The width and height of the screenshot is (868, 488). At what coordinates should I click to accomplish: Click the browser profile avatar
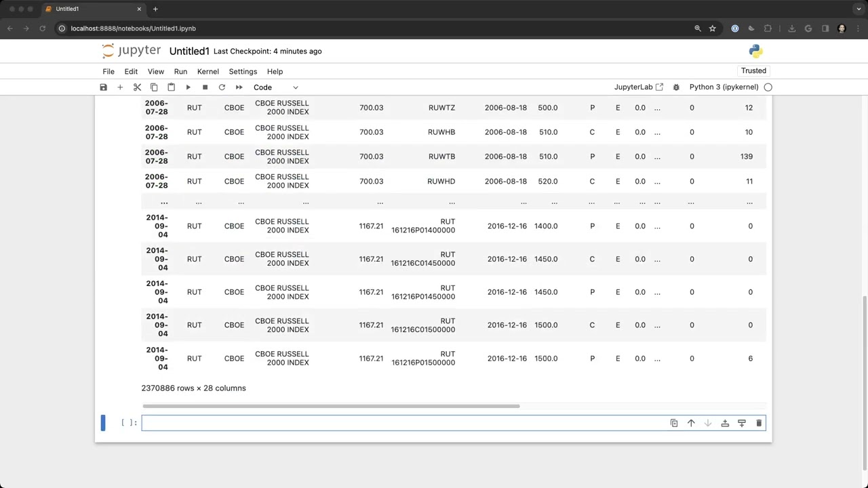(x=842, y=28)
